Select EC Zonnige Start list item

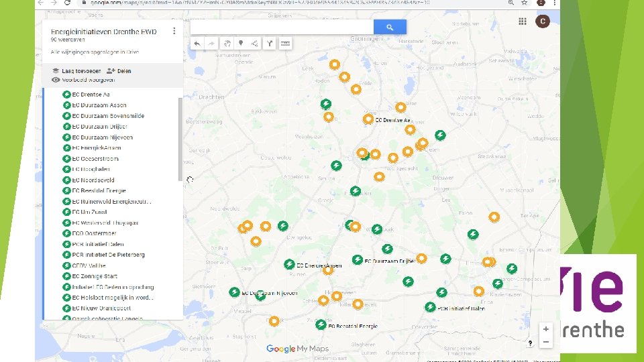click(x=94, y=276)
